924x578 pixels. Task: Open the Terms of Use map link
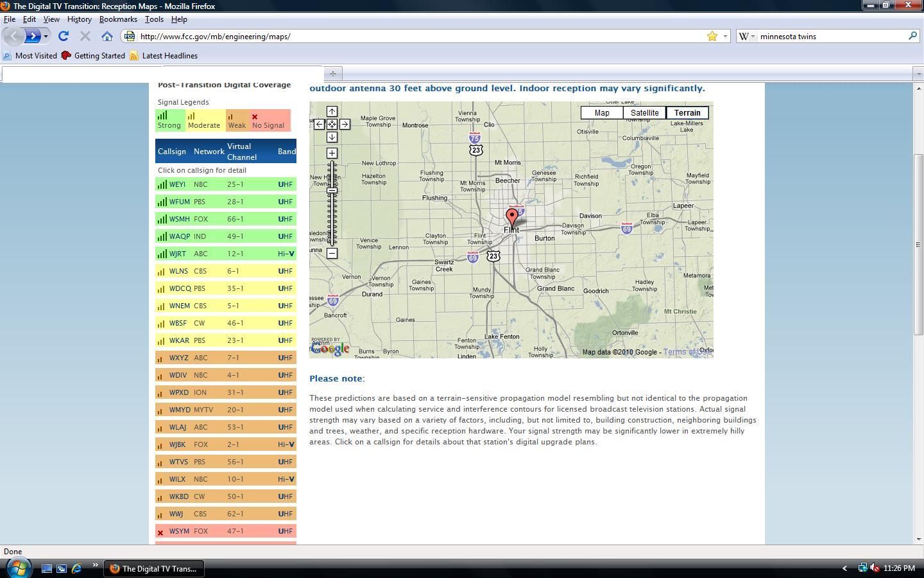pyautogui.click(x=687, y=352)
